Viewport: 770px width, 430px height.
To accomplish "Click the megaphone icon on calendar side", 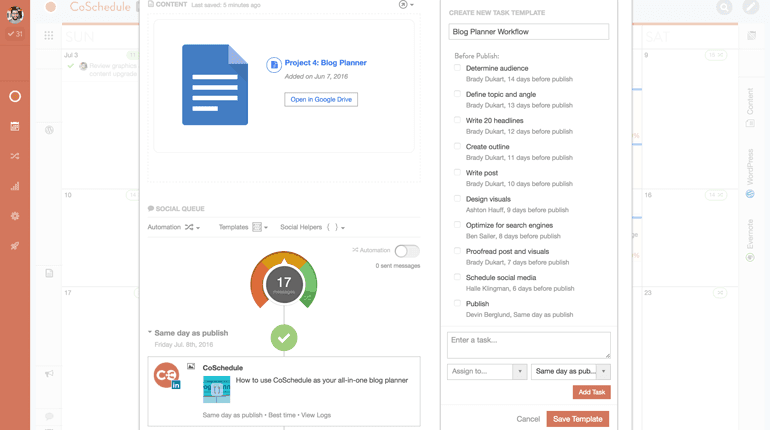I will point(49,374).
